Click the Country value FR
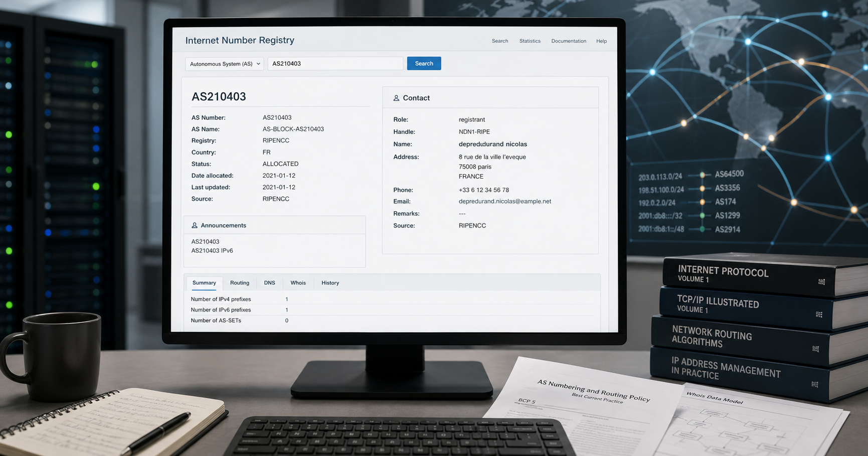Screen dimensions: 868x456 (x=266, y=153)
